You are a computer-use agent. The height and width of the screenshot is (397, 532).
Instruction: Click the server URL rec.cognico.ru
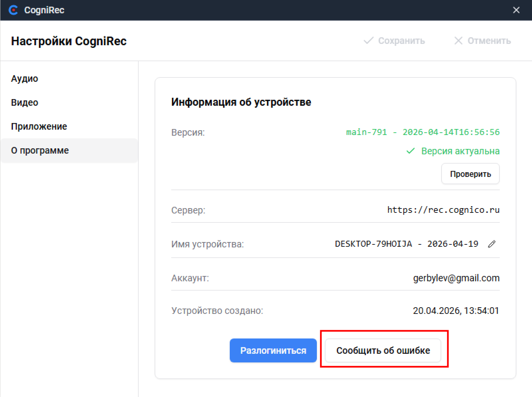tap(443, 210)
